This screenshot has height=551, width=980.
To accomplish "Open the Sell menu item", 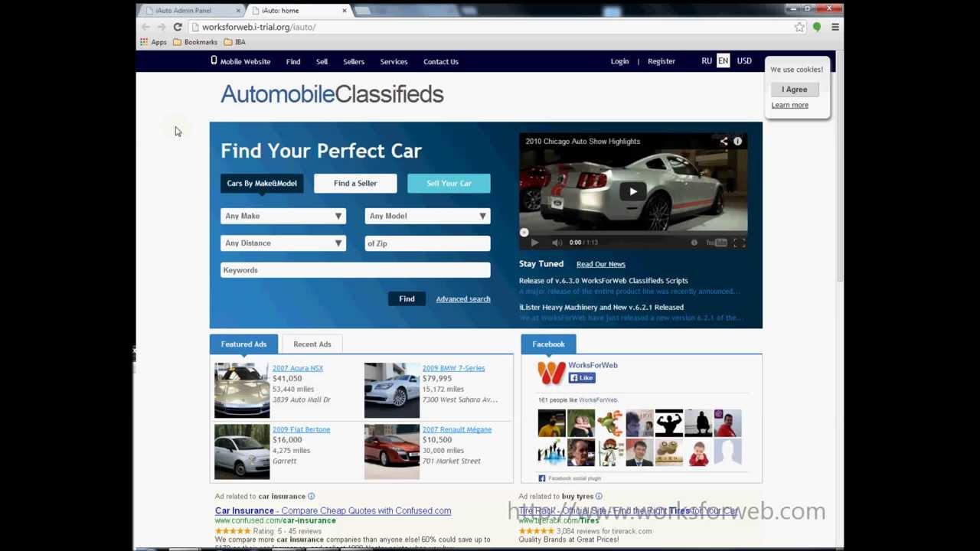I will (x=322, y=61).
